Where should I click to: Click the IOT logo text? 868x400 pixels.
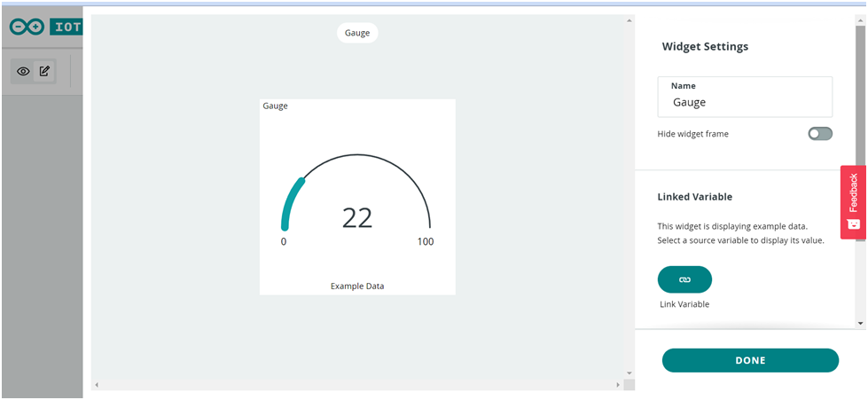(x=66, y=27)
